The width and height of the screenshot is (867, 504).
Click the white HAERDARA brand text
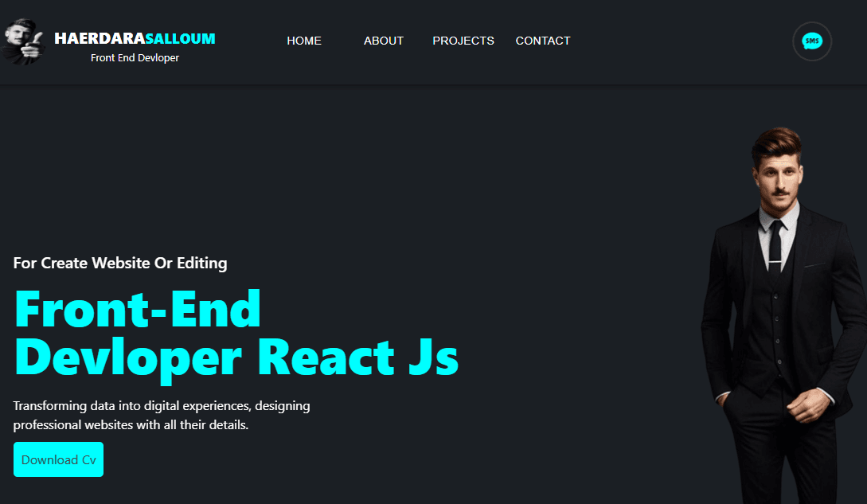tap(100, 38)
